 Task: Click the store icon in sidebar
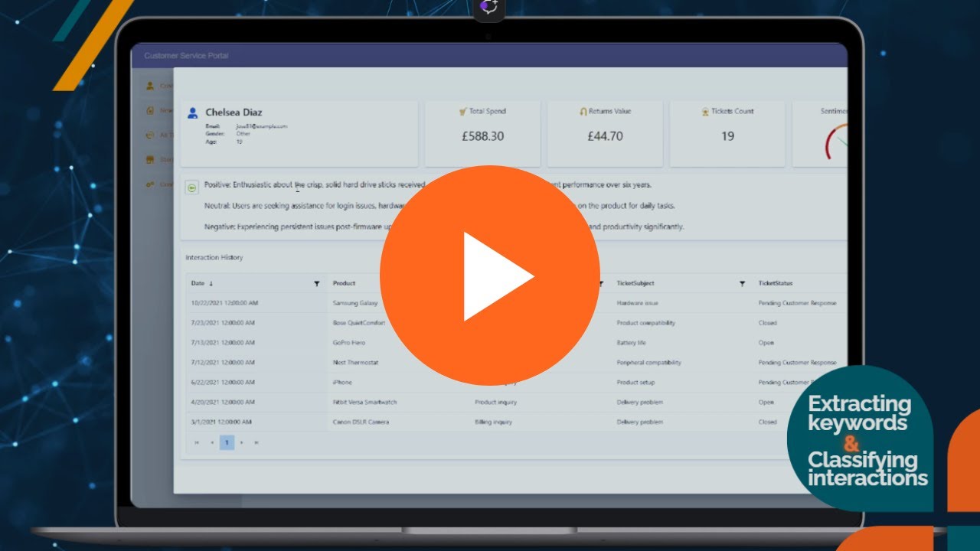pos(151,160)
